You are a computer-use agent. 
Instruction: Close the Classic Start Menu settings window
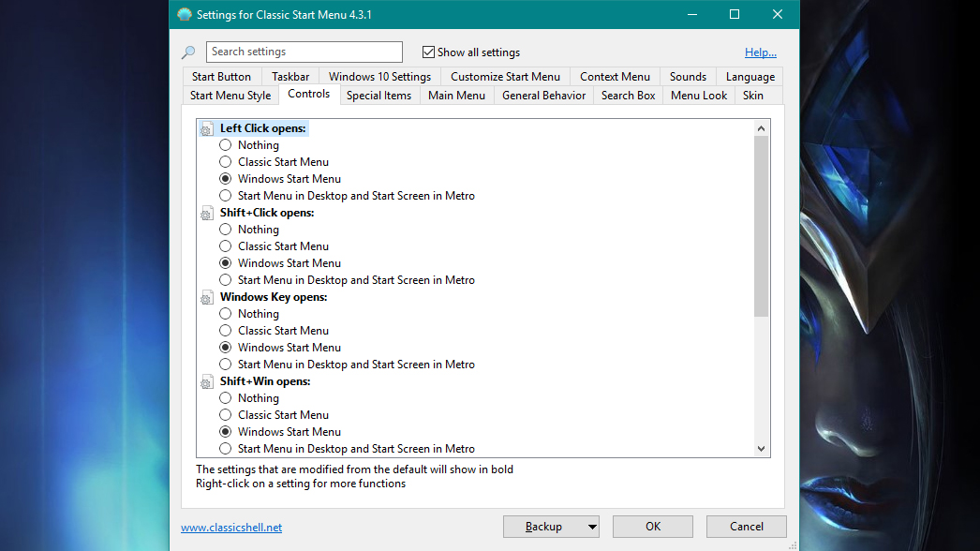tap(778, 14)
